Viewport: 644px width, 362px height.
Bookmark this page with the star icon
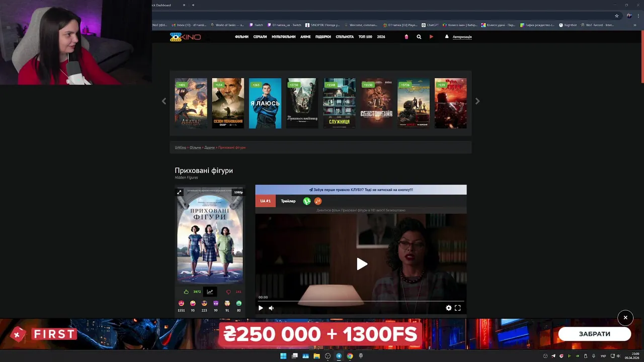[x=617, y=16]
